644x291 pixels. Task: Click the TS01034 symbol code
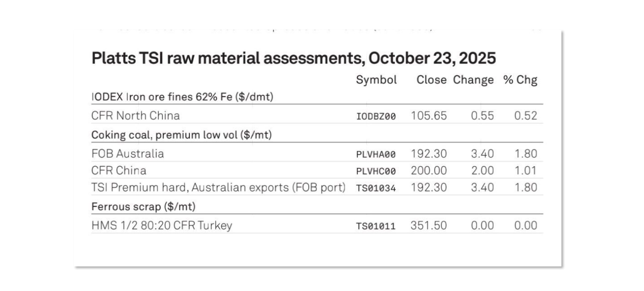pyautogui.click(x=376, y=188)
